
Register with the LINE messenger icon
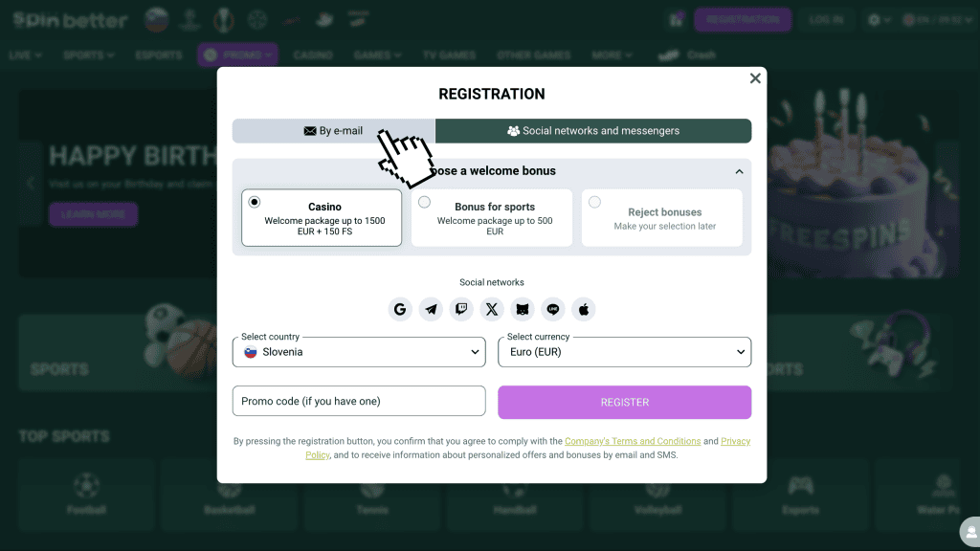tap(553, 309)
